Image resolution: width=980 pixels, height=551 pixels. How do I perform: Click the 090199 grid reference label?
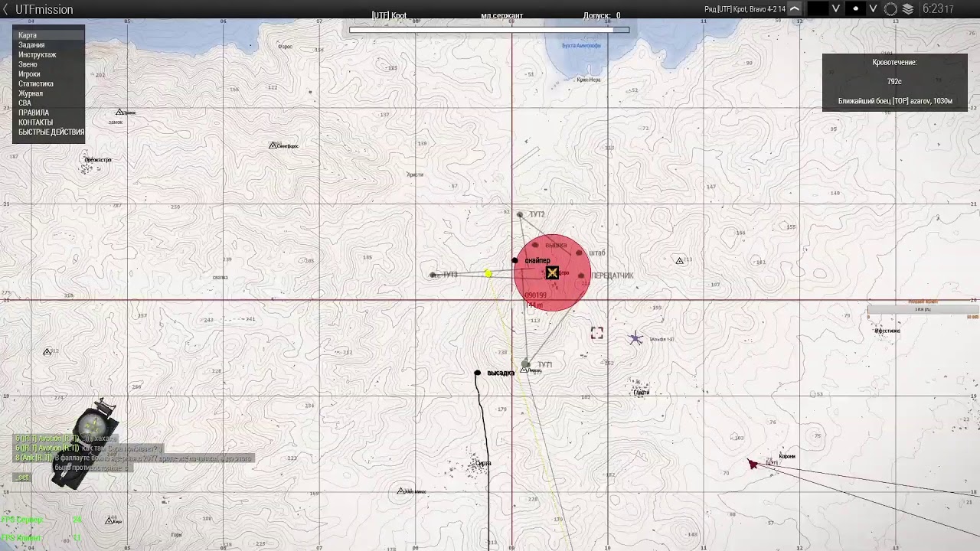coord(535,295)
